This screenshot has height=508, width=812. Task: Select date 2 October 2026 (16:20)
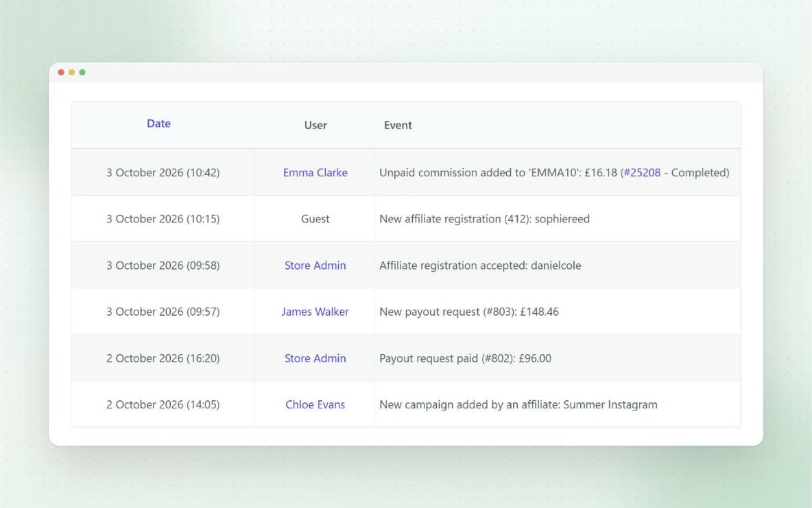click(163, 358)
